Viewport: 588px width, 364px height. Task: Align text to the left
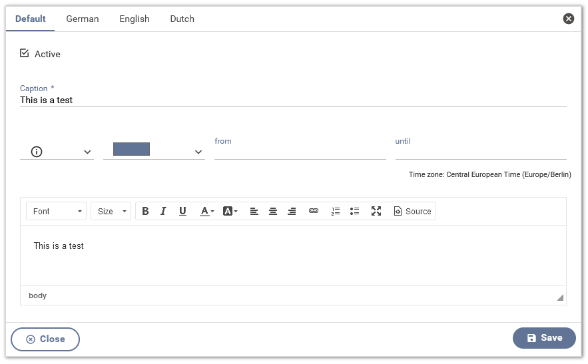(x=254, y=211)
